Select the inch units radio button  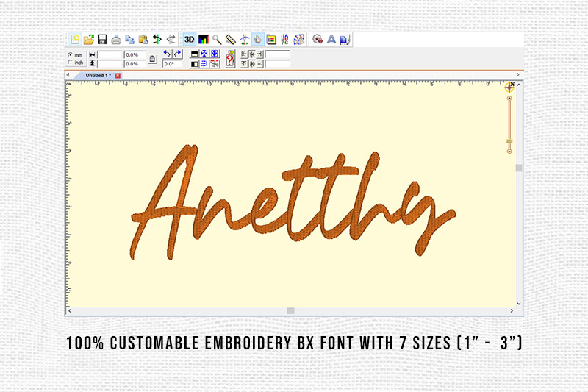click(x=70, y=63)
